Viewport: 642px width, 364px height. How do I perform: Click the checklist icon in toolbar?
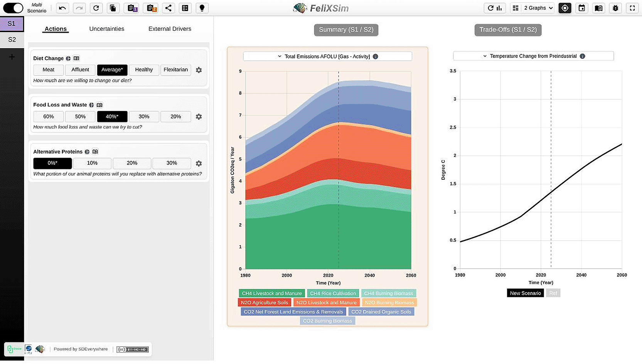[185, 8]
